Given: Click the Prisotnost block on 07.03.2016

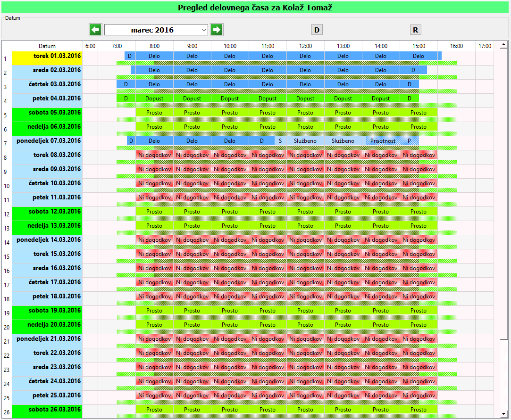Looking at the screenshot, I should [383, 141].
